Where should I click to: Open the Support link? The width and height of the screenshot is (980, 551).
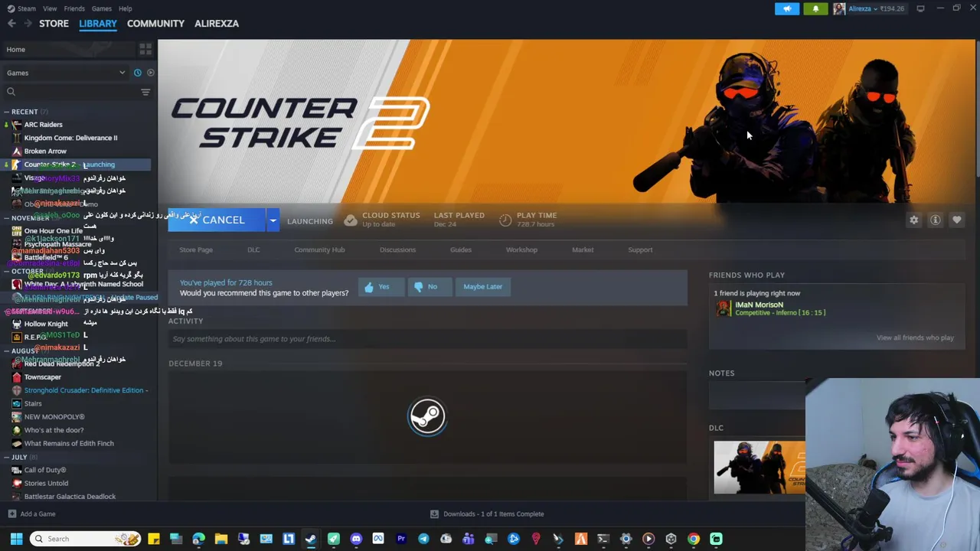pyautogui.click(x=640, y=249)
